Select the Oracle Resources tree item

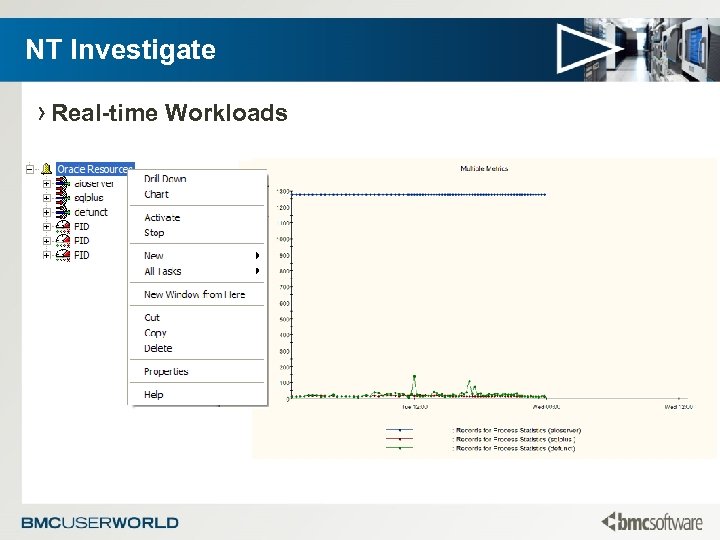[95, 169]
